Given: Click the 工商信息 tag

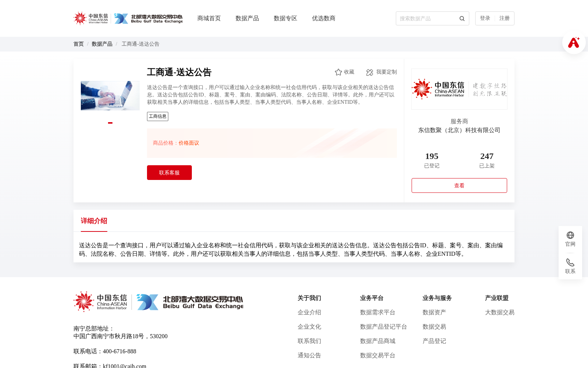Looking at the screenshot, I should [x=158, y=116].
